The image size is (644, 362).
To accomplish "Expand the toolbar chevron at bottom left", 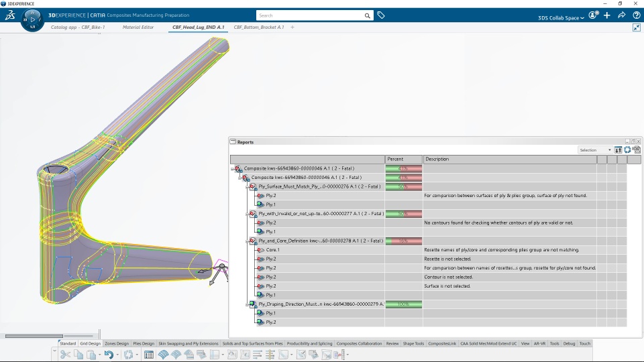I will tap(54, 351).
